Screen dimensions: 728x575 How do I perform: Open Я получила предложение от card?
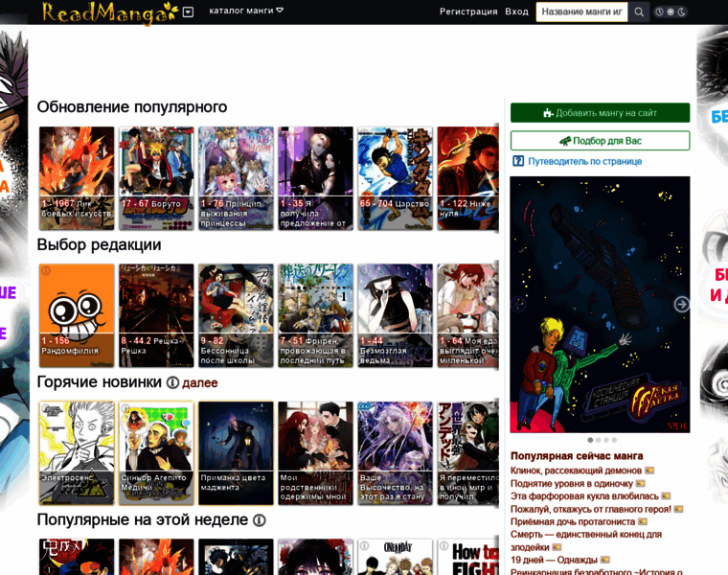coord(315,178)
